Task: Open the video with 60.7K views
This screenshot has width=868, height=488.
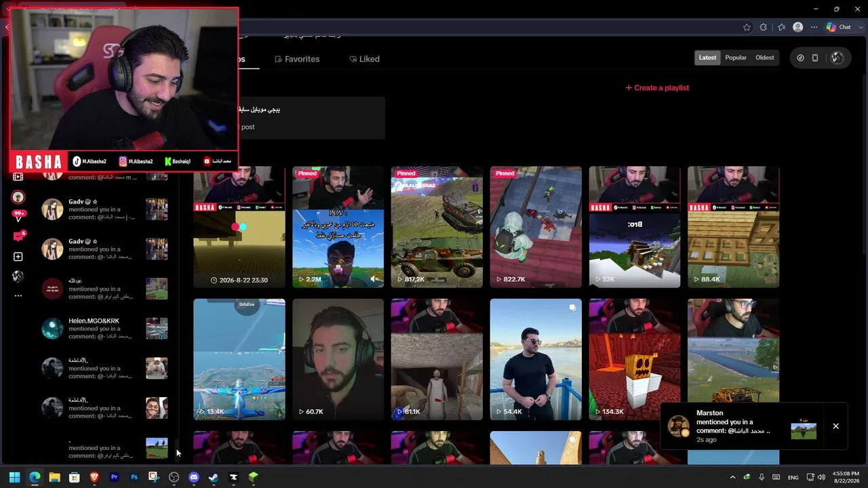Action: 338,359
